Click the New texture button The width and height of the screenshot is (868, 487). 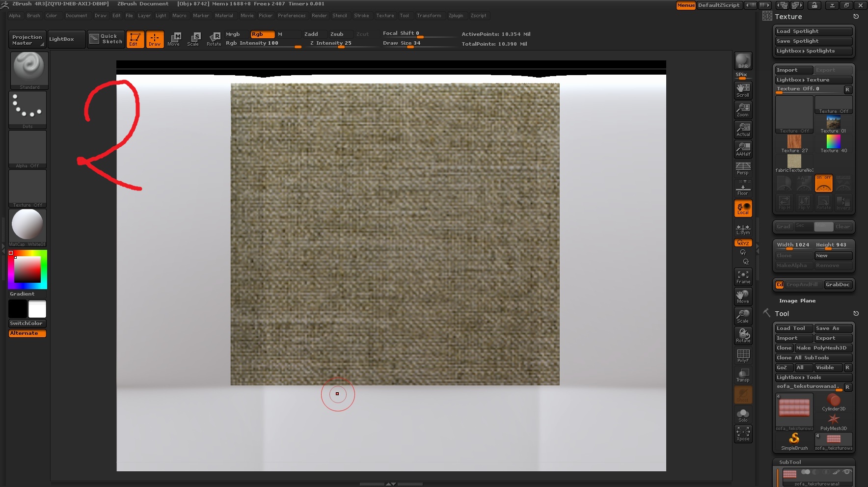[x=834, y=256]
